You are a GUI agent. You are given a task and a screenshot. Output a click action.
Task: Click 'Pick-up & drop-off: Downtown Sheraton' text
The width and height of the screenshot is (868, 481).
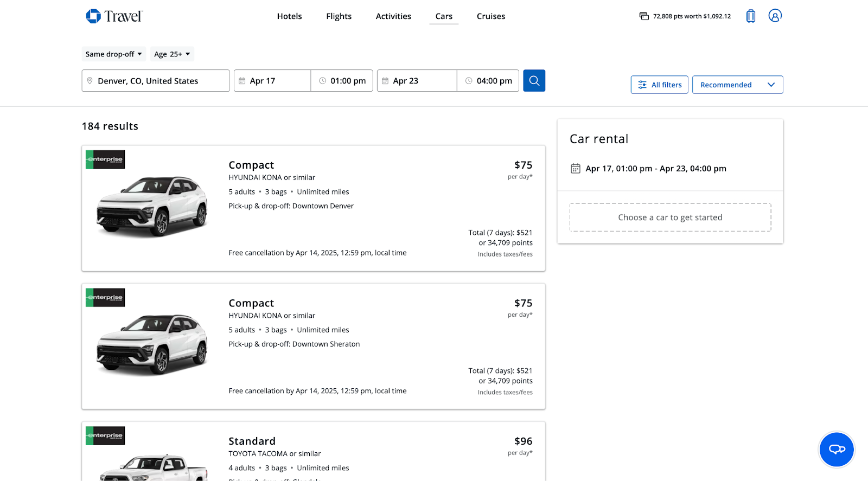(294, 344)
